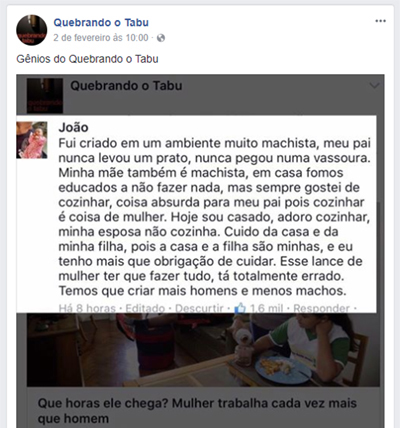Image resolution: width=400 pixels, height=428 pixels.
Task: Click the post timestamp 2 de fevereiro
Action: [x=101, y=38]
